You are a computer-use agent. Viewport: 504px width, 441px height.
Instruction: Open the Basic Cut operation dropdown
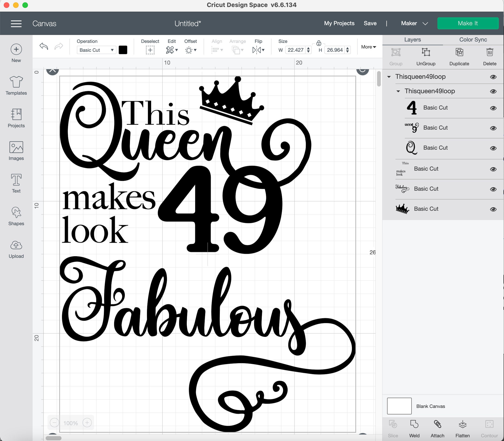coord(96,50)
